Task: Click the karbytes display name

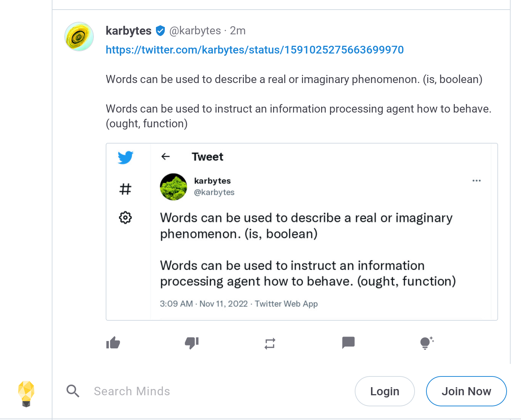Action: [x=129, y=31]
